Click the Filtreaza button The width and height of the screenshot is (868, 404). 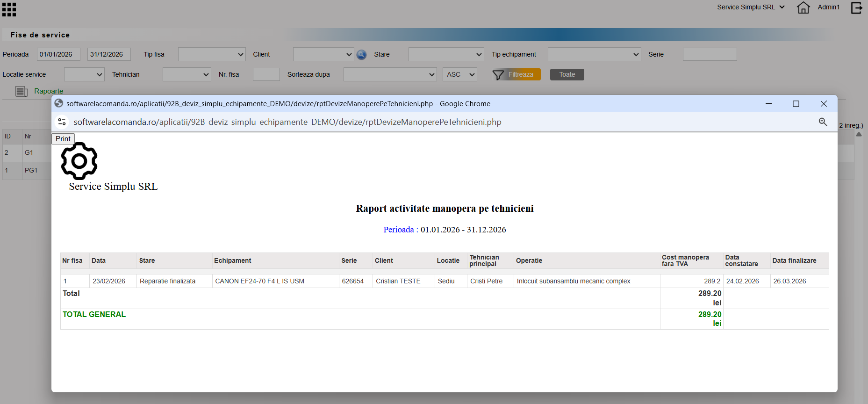pyautogui.click(x=521, y=74)
